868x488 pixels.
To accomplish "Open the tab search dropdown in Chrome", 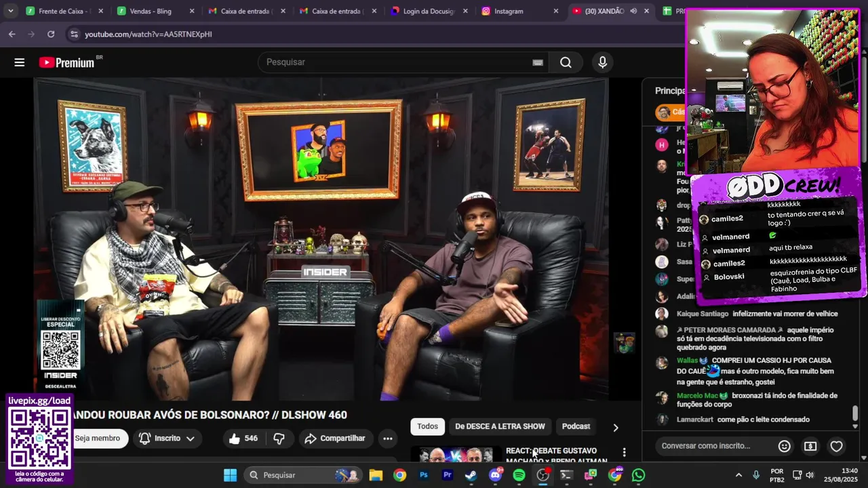I will click(x=10, y=12).
